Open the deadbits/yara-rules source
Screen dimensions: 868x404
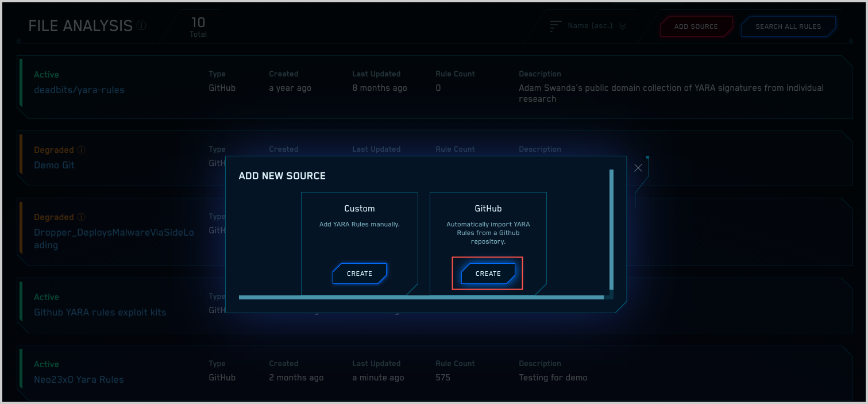tap(79, 90)
